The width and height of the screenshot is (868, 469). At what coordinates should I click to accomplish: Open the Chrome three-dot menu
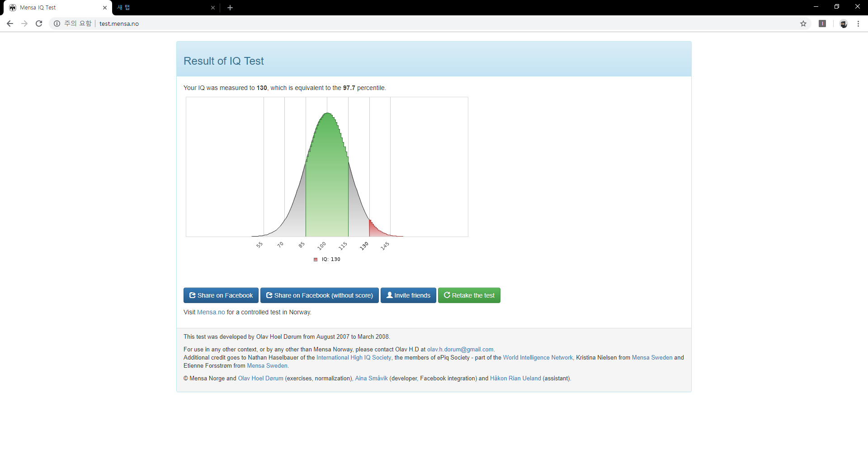(x=858, y=24)
